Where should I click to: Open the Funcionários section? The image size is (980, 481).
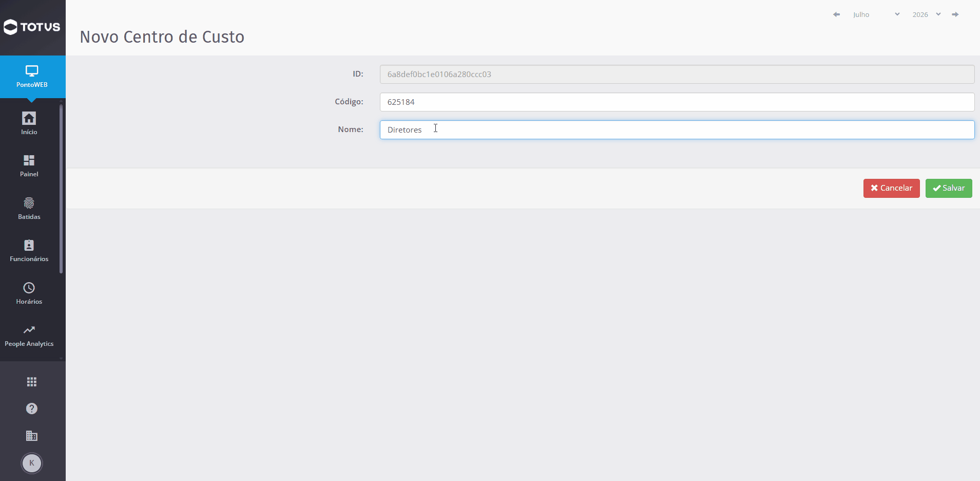point(29,251)
